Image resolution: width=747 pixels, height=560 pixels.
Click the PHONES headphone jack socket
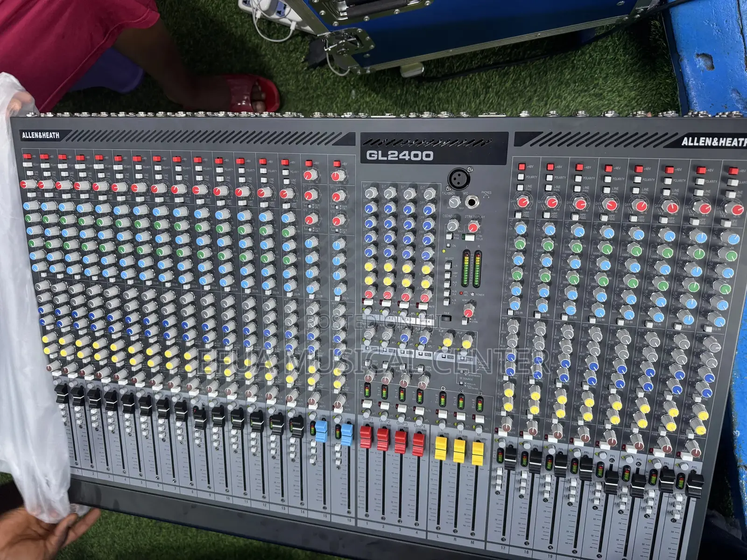click(x=472, y=202)
